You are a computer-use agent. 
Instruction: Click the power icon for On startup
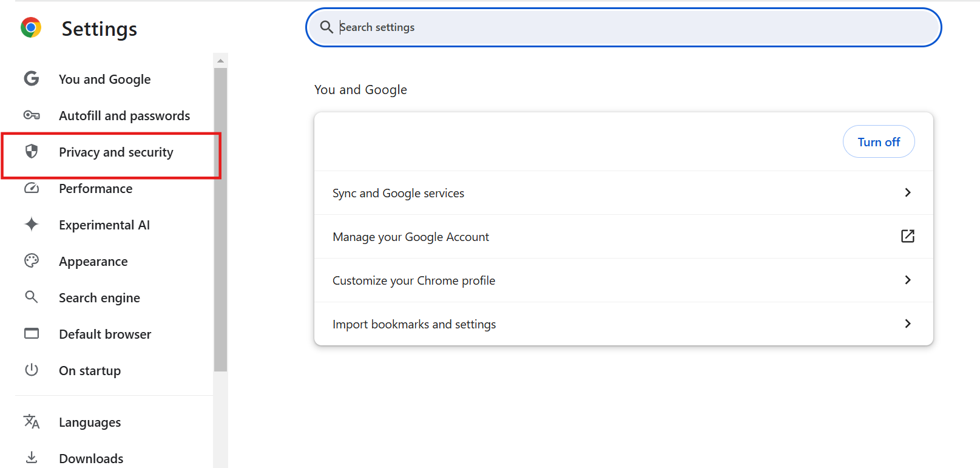click(32, 370)
